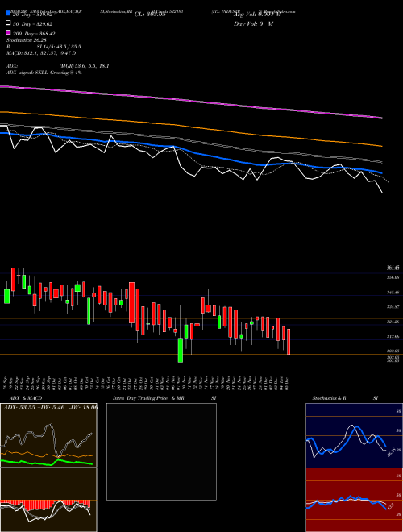403x532 pixels.
Task: Select the '200 Day - 368.42' legend text
Action: tap(34, 34)
